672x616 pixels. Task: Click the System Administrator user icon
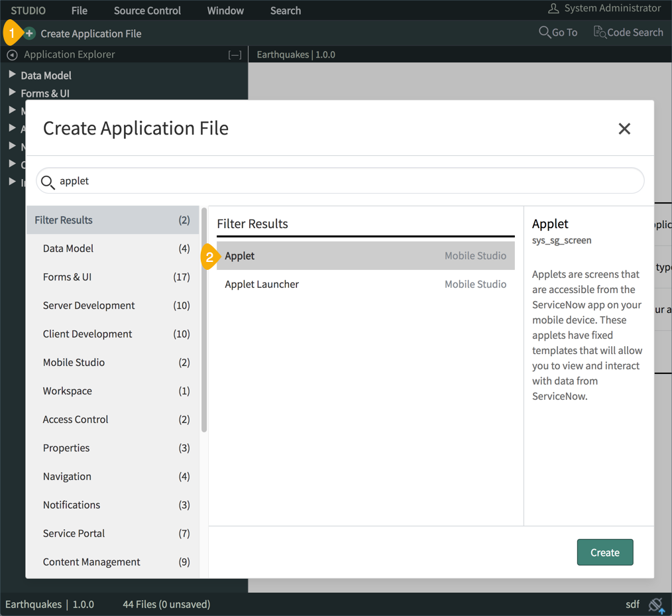[553, 8]
